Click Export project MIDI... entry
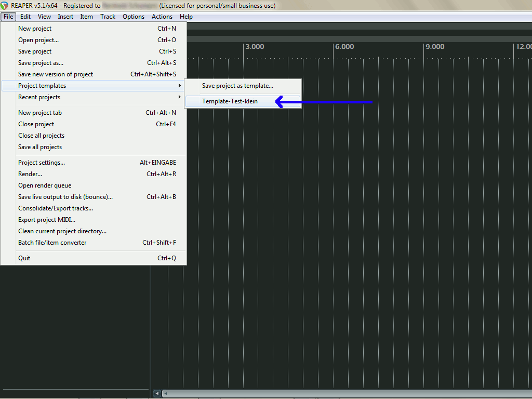532x399 pixels. [94, 220]
